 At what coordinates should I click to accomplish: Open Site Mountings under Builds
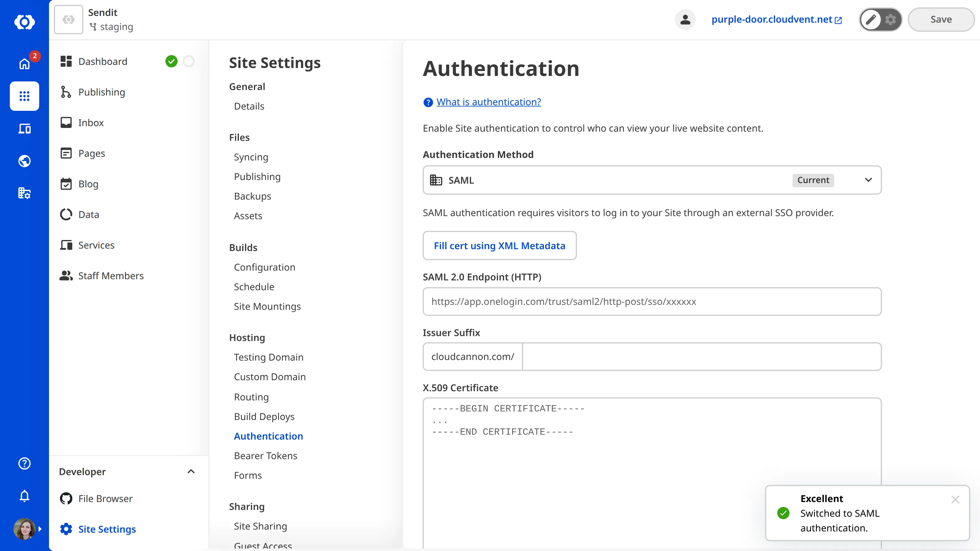click(x=267, y=306)
